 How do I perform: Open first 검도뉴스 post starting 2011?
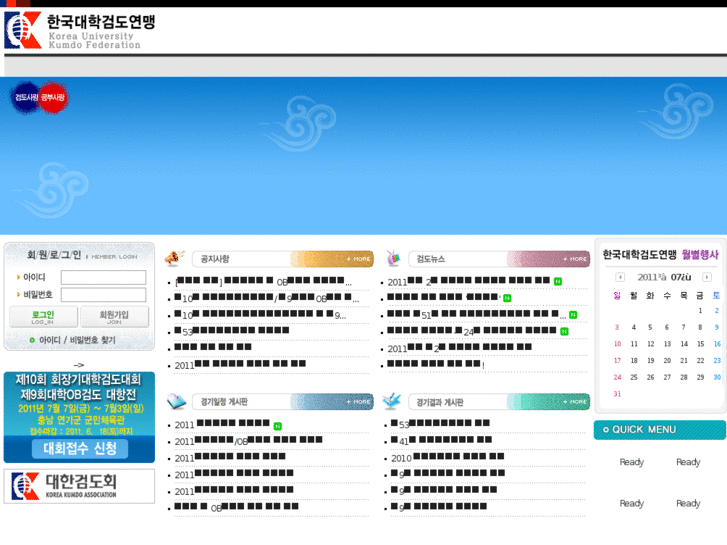click(x=468, y=281)
